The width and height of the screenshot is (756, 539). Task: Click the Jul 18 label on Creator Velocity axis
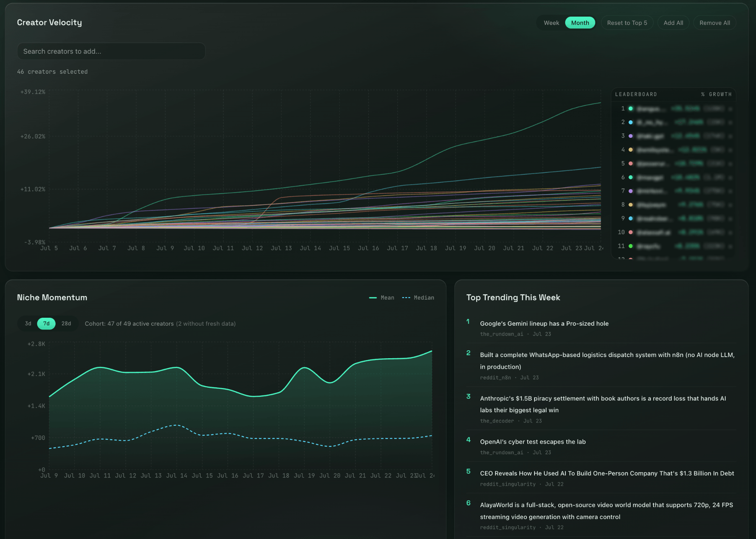click(x=426, y=248)
